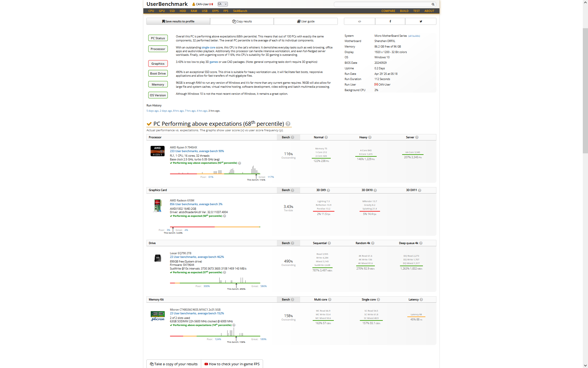
Task: Open 856 User benchmarks graphics link
Action: pyautogui.click(x=196, y=204)
